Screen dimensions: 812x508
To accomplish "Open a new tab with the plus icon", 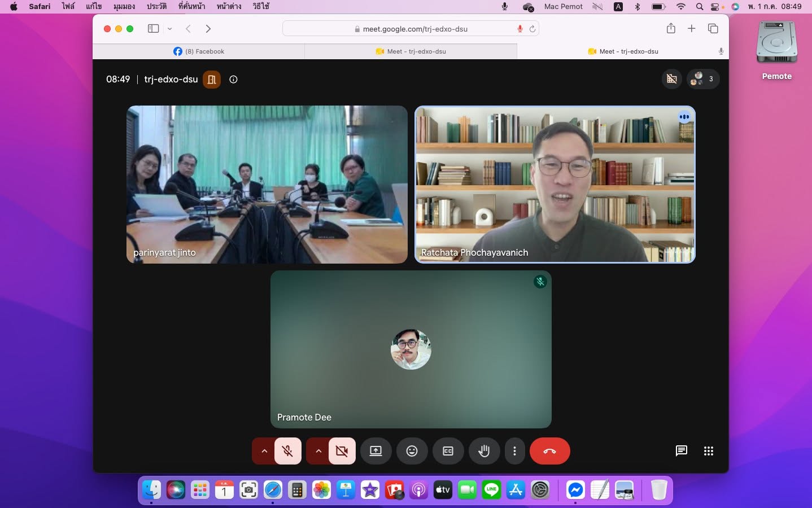I will [692, 28].
